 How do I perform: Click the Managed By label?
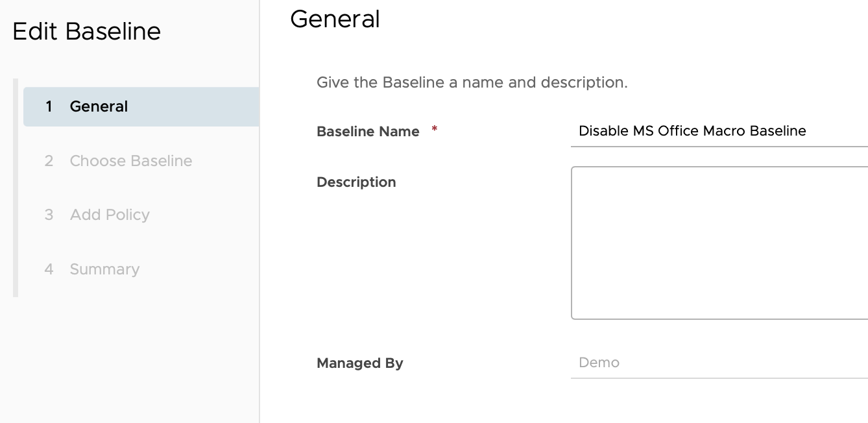(x=359, y=363)
